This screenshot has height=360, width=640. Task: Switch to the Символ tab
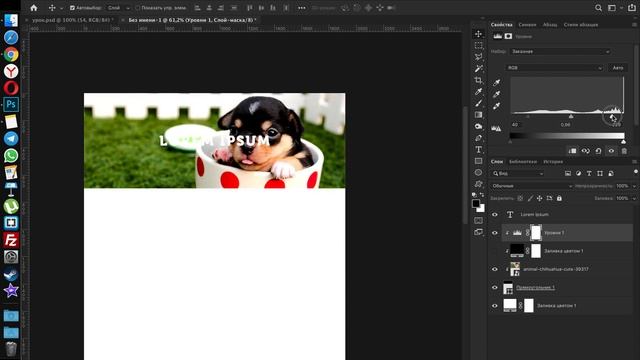(x=527, y=24)
